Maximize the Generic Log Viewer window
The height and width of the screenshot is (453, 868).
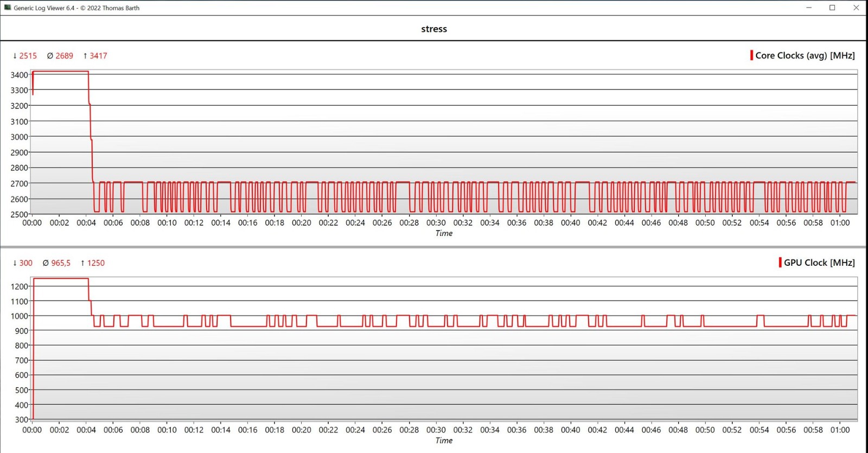(832, 8)
